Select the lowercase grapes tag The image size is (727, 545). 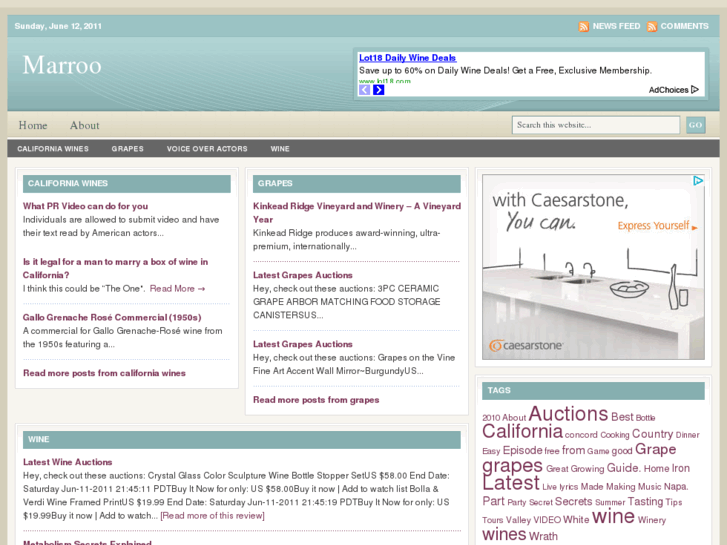512,466
